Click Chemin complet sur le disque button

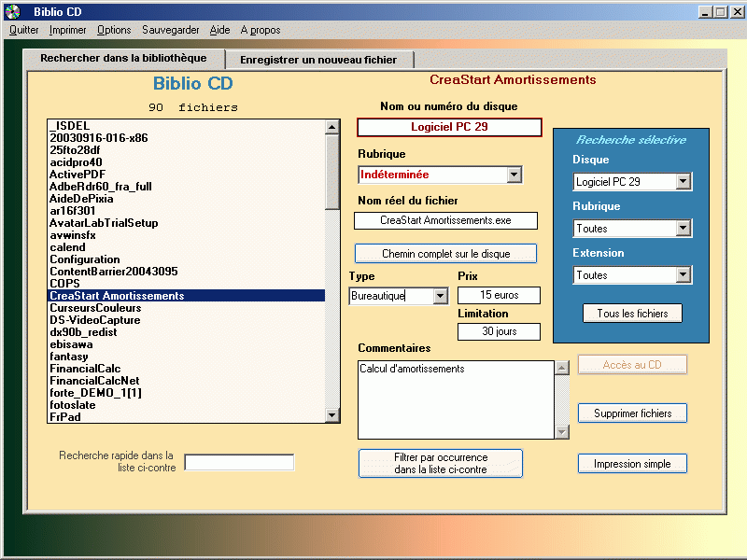(x=446, y=253)
